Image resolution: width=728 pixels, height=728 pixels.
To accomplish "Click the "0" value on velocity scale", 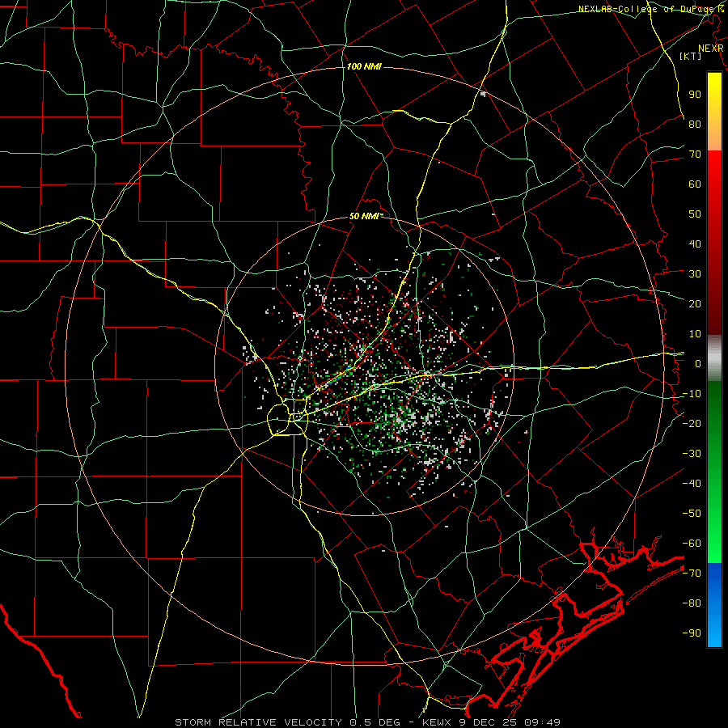I will 698,363.
